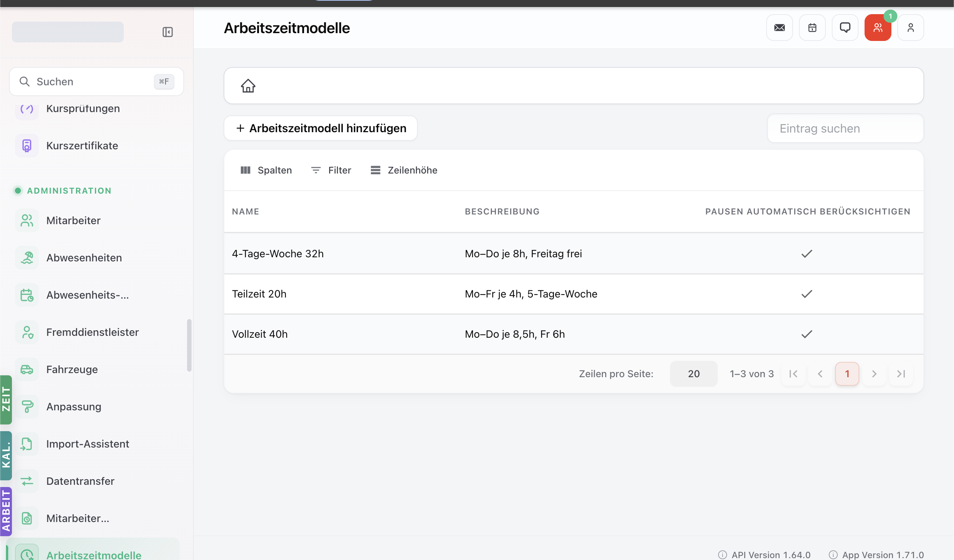Click the Datentransfer arrows icon
The height and width of the screenshot is (560, 954).
(26, 481)
